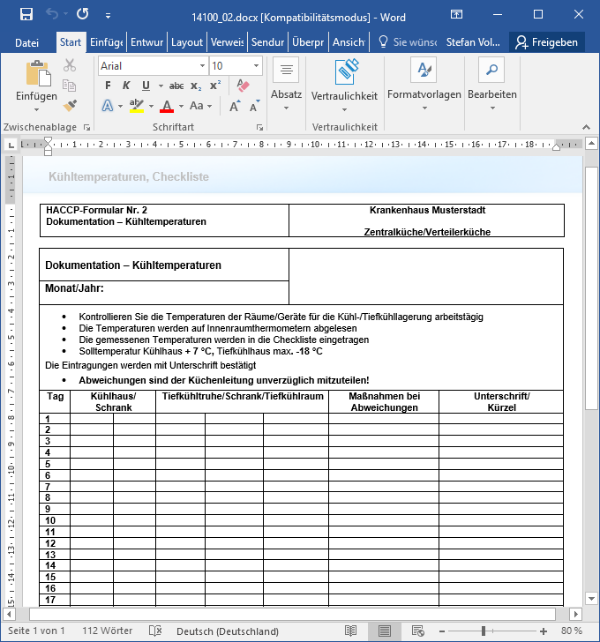This screenshot has height=642, width=600.
Task: Click the proofing check icon in status bar
Action: pyautogui.click(x=156, y=631)
